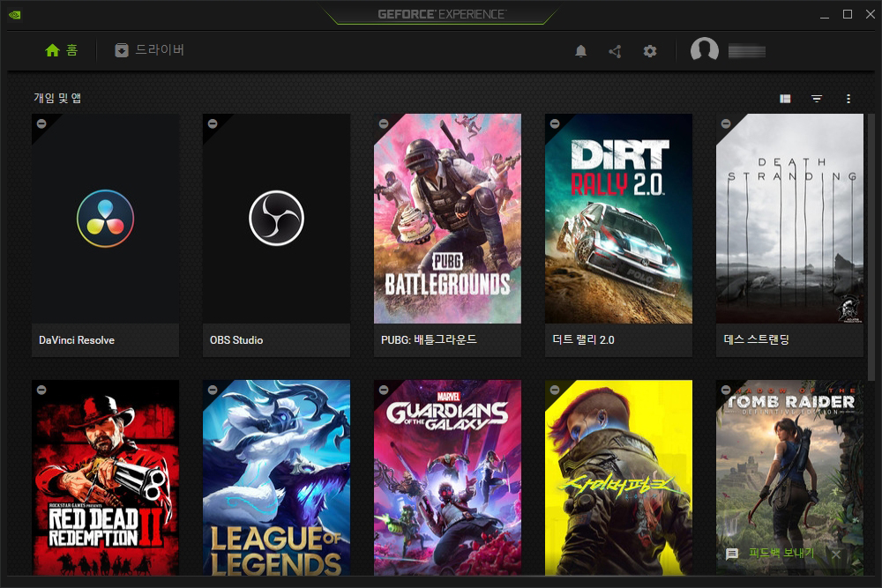This screenshot has width=882, height=588.
Task: Hide Tomb Raider using its minus icon
Action: (726, 390)
